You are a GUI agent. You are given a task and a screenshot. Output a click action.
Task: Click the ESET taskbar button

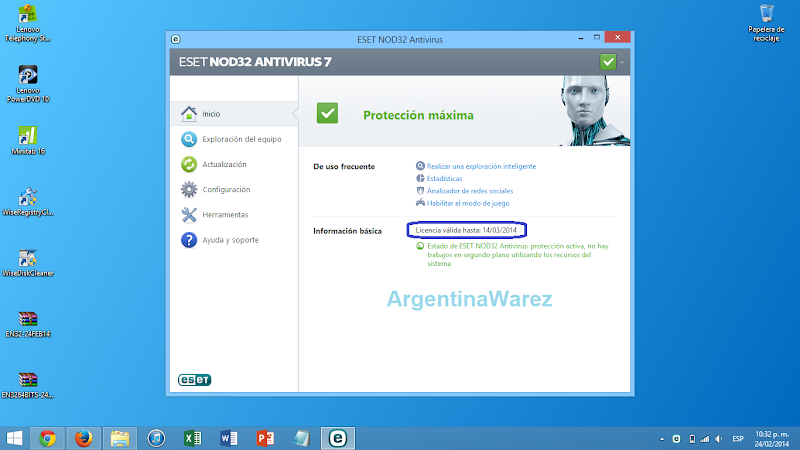click(338, 438)
